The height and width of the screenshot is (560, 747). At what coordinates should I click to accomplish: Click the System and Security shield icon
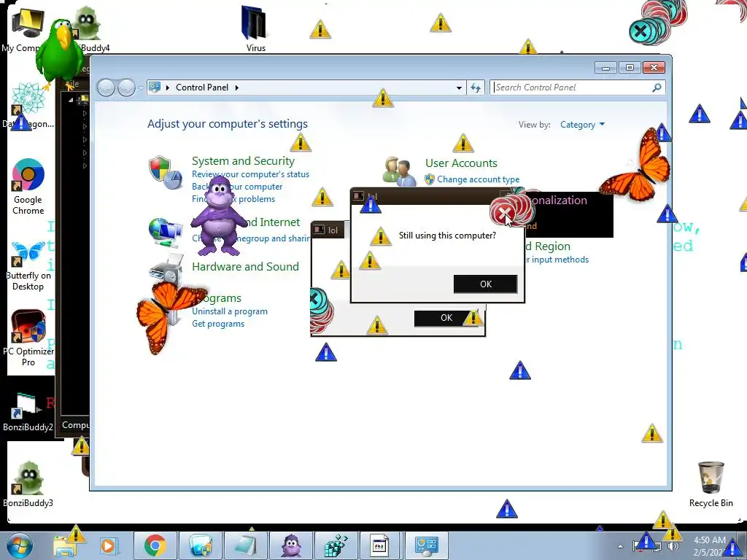click(x=165, y=172)
